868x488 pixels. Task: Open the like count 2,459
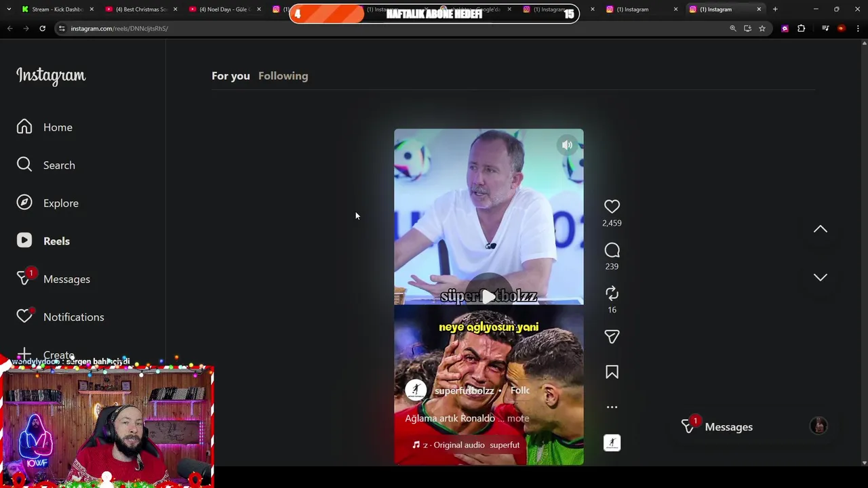click(x=612, y=223)
